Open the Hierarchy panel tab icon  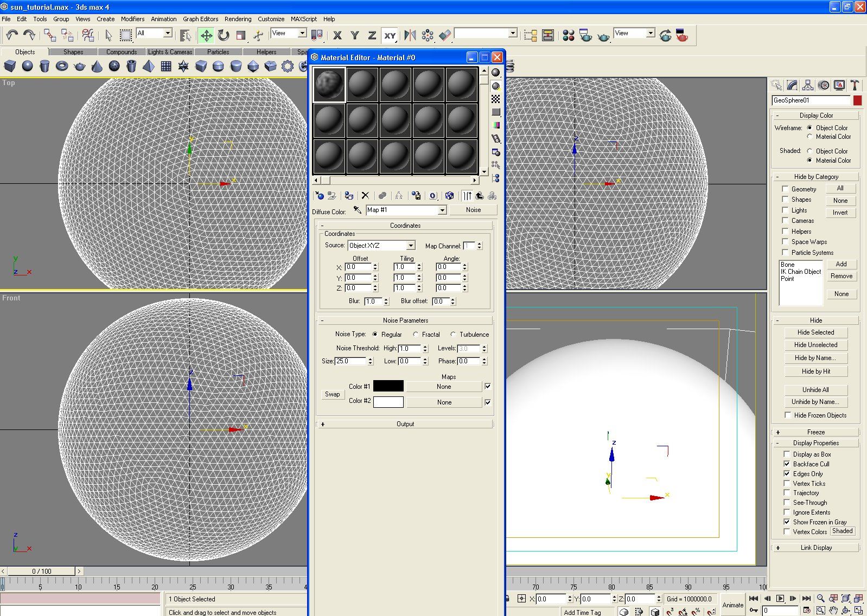pyautogui.click(x=808, y=85)
